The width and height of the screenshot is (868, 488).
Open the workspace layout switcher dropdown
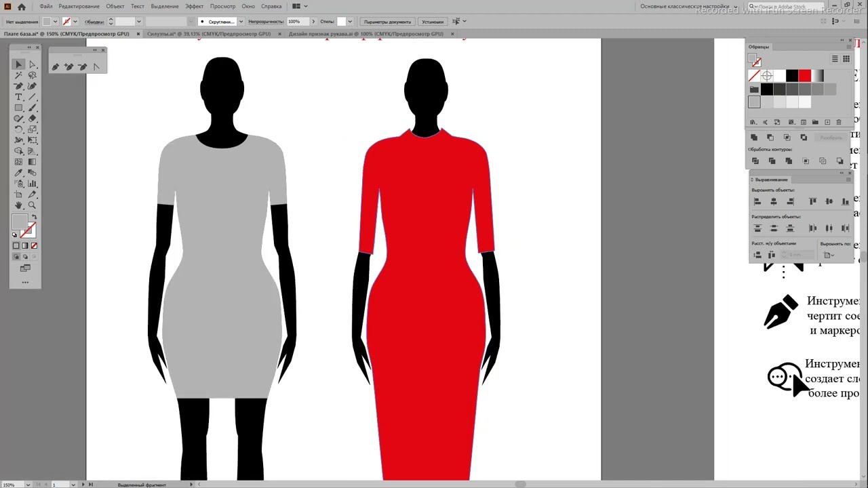307,6
